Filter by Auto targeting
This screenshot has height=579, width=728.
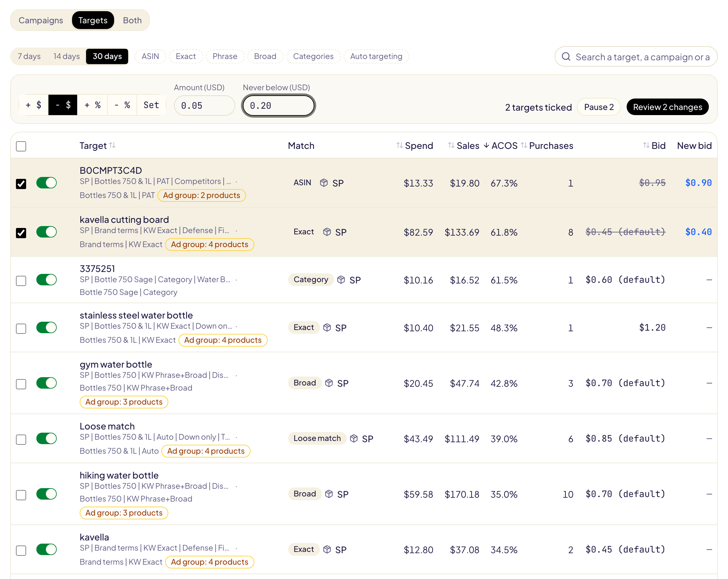click(x=376, y=56)
